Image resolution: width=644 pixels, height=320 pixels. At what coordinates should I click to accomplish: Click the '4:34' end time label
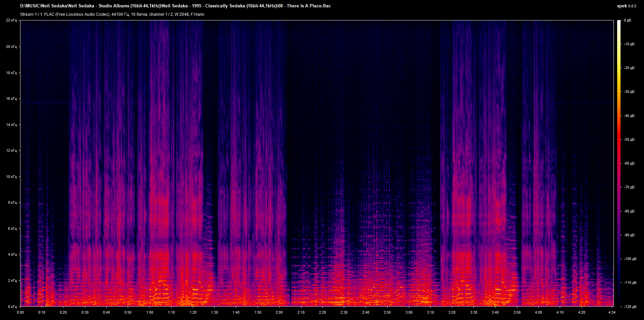click(x=612, y=312)
